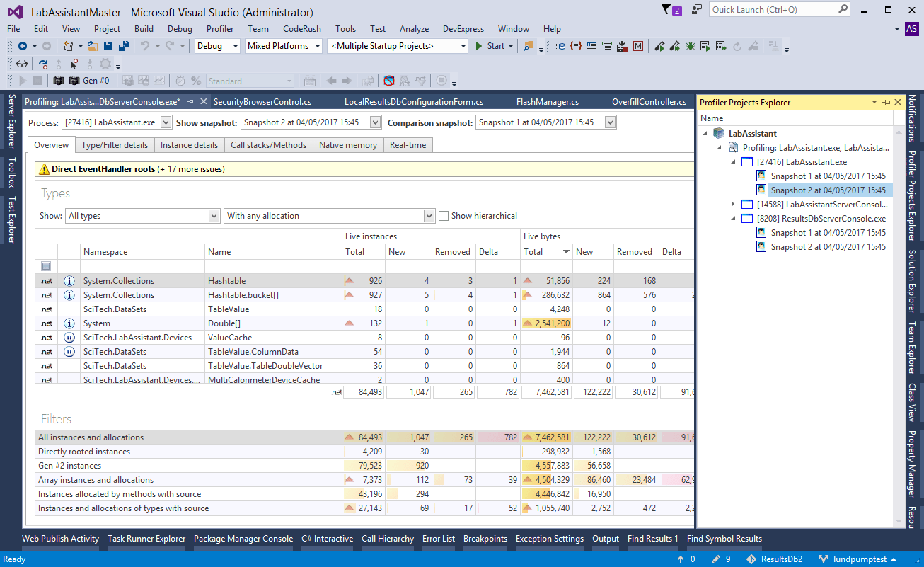Take a memory snapshot using the camera icon
Viewport: 924px width, 567px height.
pyautogui.click(x=59, y=80)
